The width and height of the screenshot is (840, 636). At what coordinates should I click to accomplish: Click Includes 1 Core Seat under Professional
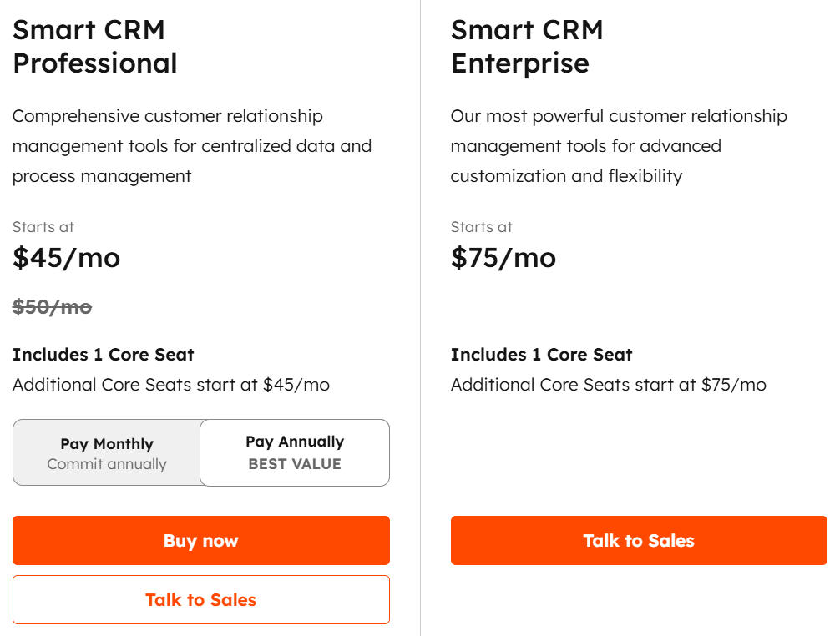click(104, 355)
